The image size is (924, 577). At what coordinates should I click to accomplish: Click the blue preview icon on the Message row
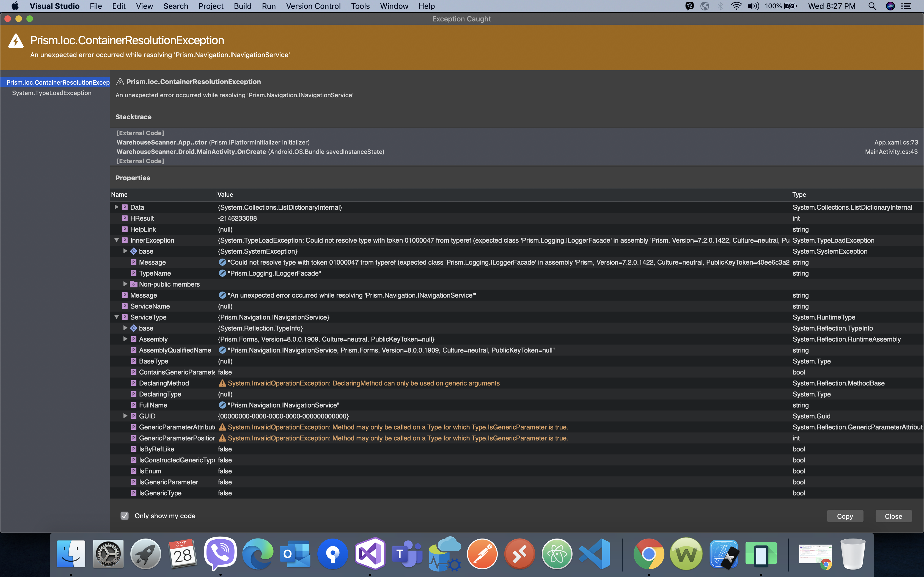pos(222,295)
